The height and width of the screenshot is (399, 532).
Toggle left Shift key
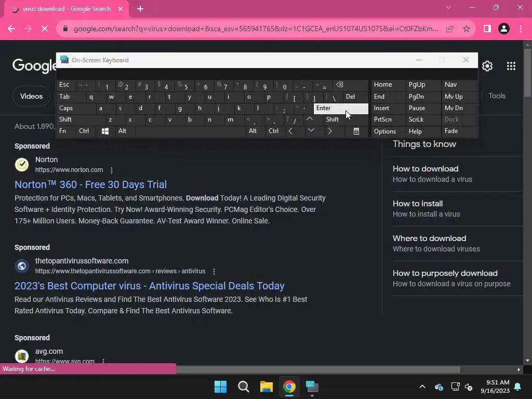pos(81,119)
